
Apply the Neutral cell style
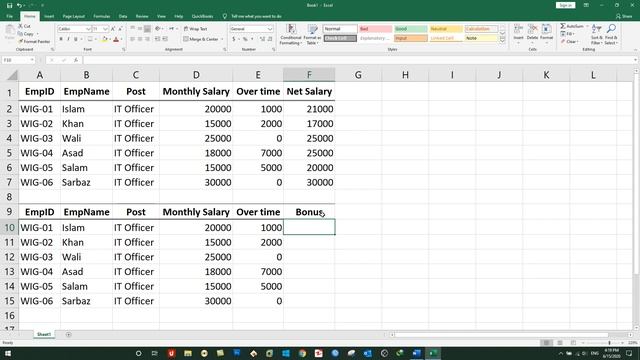[446, 29]
